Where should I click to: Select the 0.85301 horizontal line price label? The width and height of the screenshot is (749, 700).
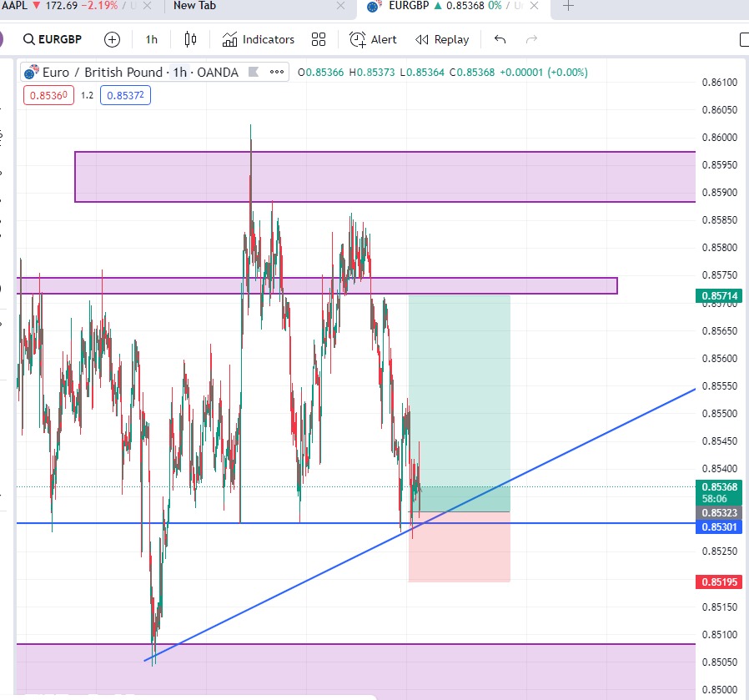[x=719, y=527]
